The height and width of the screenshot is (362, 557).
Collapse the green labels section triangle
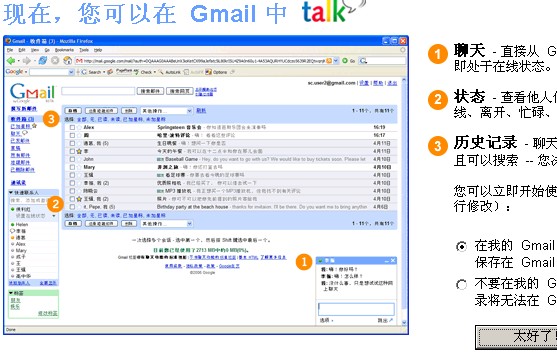[11, 293]
